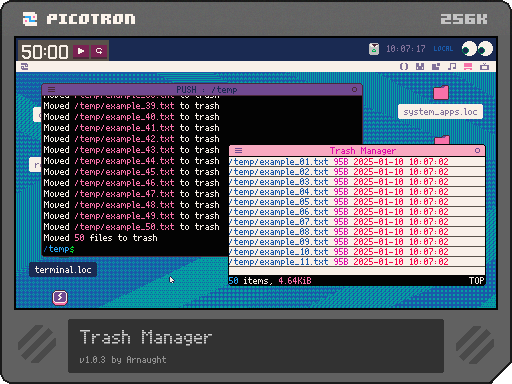Open the code editor workspace icon
512x384 pixels.
click(x=404, y=66)
